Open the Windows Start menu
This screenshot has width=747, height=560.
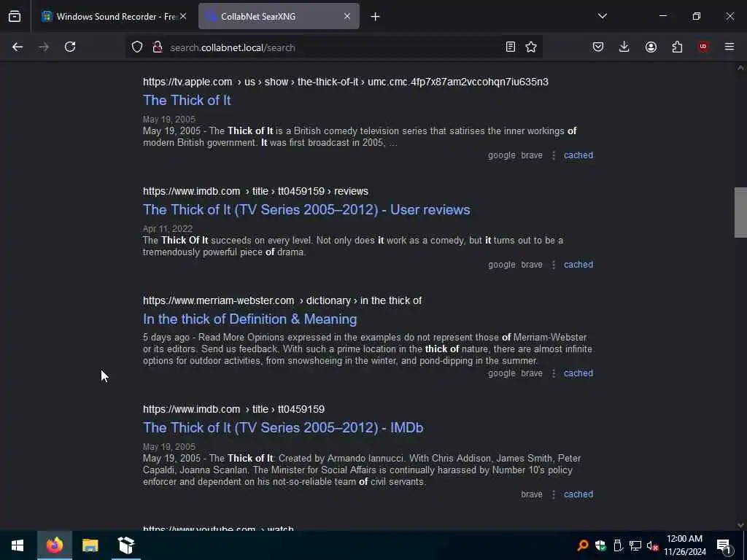pos(18,545)
